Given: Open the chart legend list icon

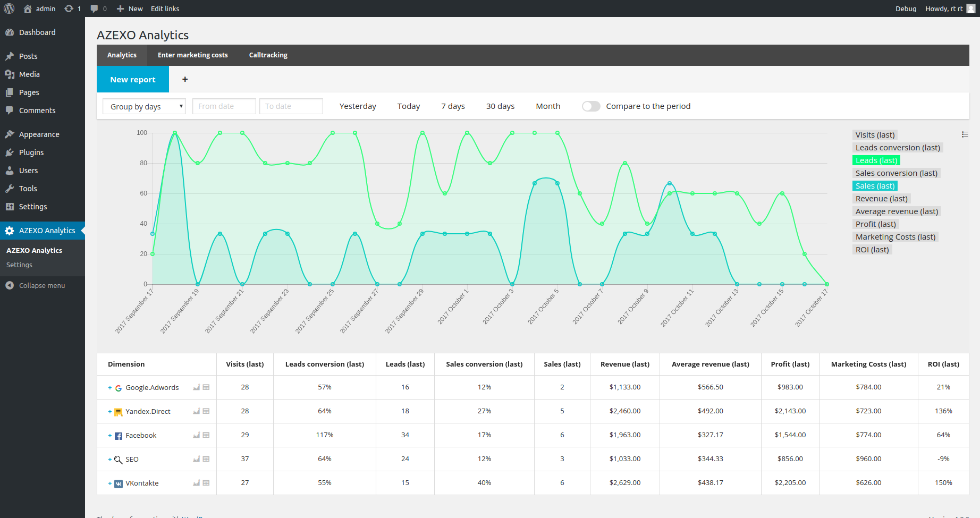Looking at the screenshot, I should [965, 134].
